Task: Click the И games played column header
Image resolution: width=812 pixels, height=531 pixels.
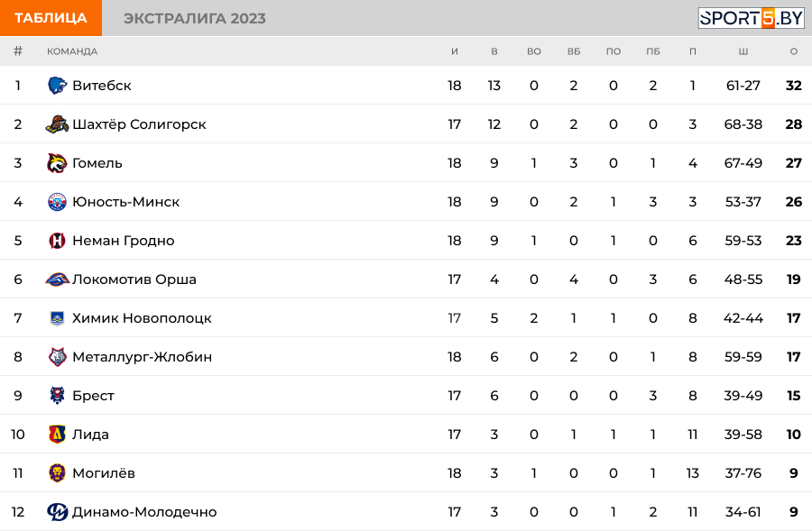Action: click(455, 51)
